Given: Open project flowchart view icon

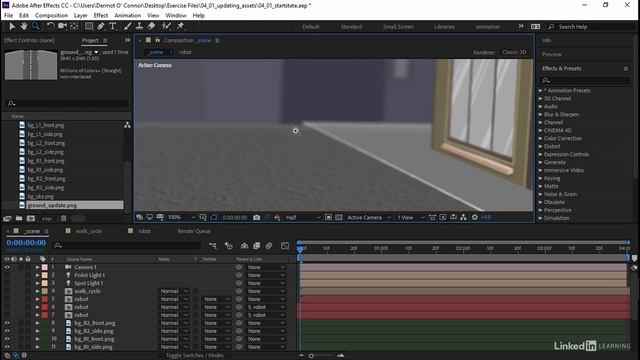Looking at the screenshot, I should pos(127,125).
